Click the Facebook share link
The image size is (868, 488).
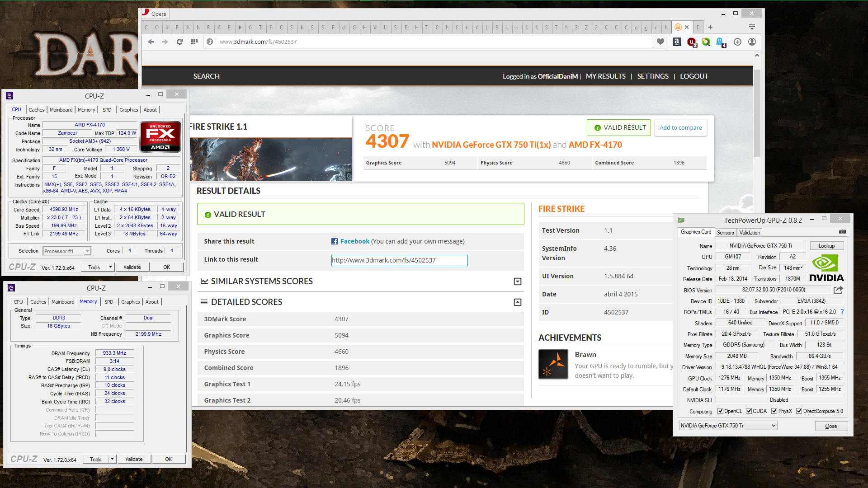pos(355,241)
